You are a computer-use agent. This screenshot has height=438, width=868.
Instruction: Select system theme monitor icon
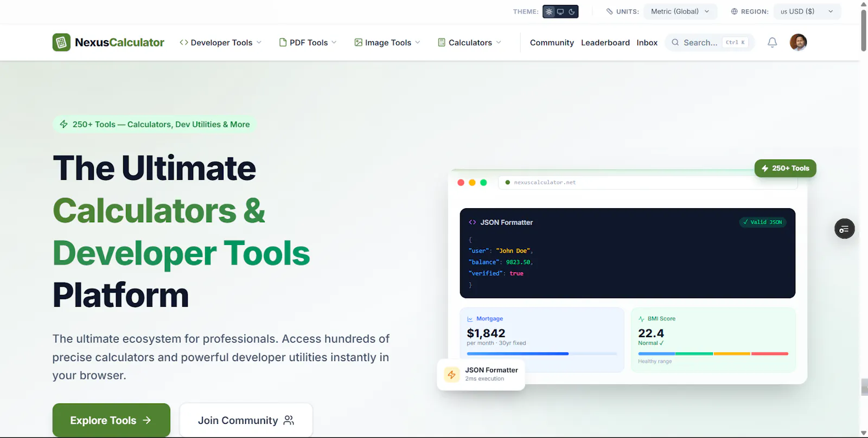point(560,11)
